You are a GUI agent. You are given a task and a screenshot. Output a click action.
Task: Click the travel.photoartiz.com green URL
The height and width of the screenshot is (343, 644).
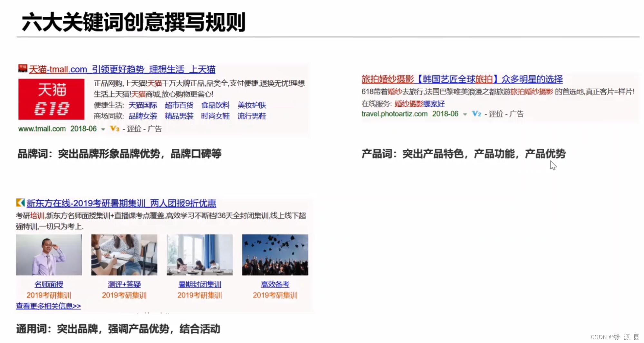pos(394,114)
